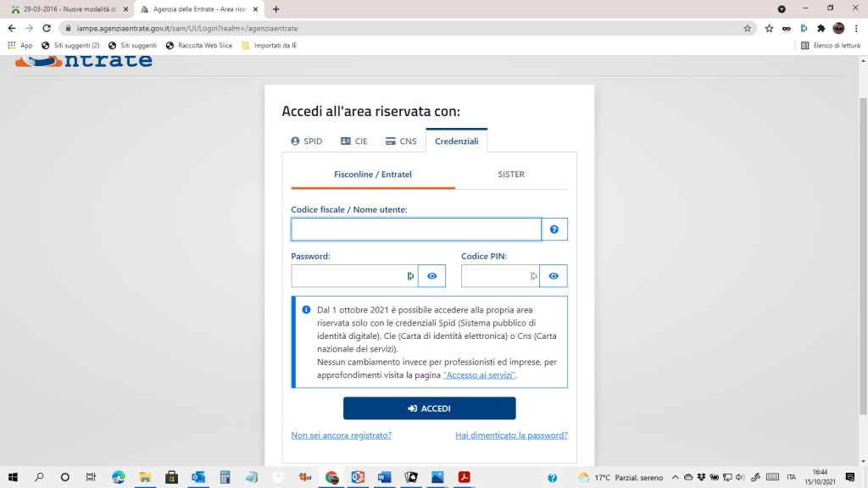868x488 pixels.
Task: Open File Explorer from the taskbar
Action: (145, 477)
